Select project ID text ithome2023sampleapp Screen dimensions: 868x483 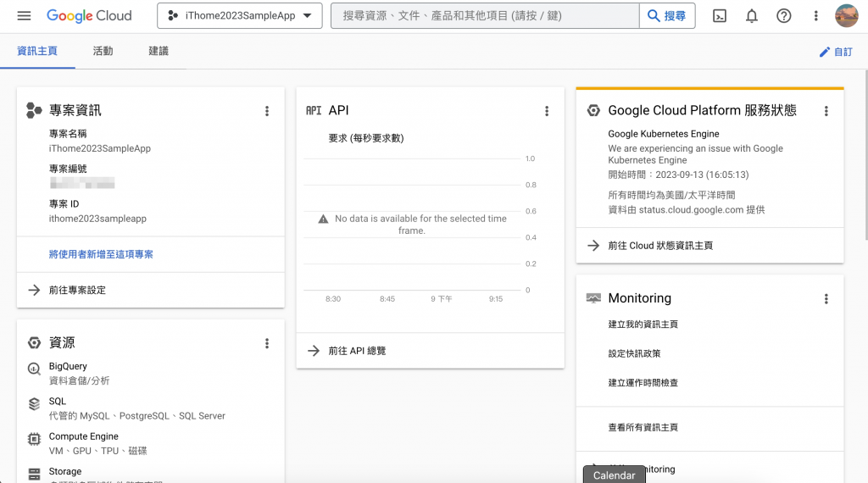pos(97,219)
